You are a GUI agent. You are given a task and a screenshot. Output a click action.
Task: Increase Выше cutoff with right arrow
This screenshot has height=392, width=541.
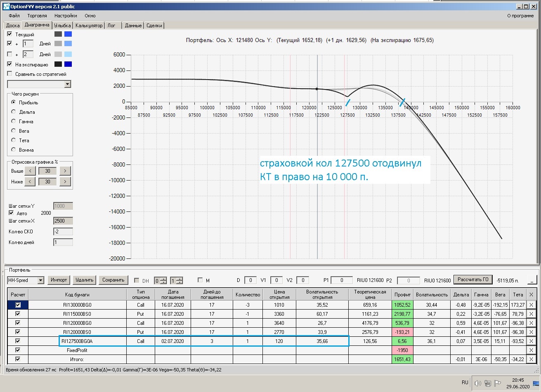pos(65,171)
